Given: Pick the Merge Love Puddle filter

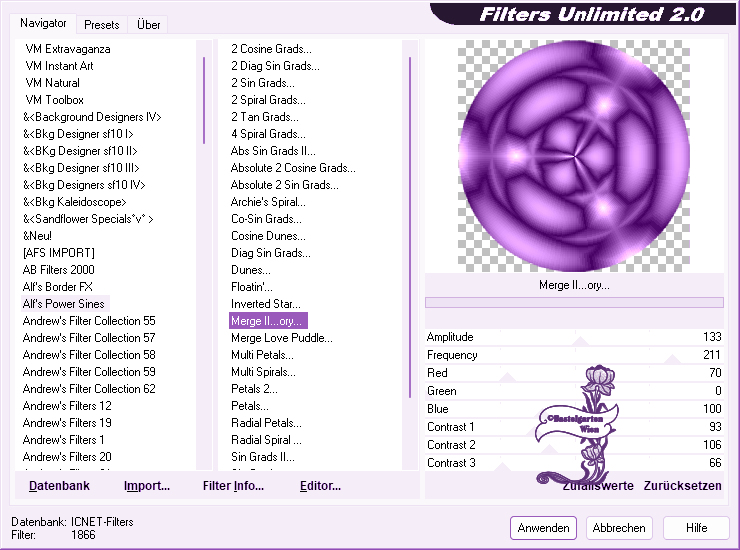Looking at the screenshot, I should pos(282,338).
